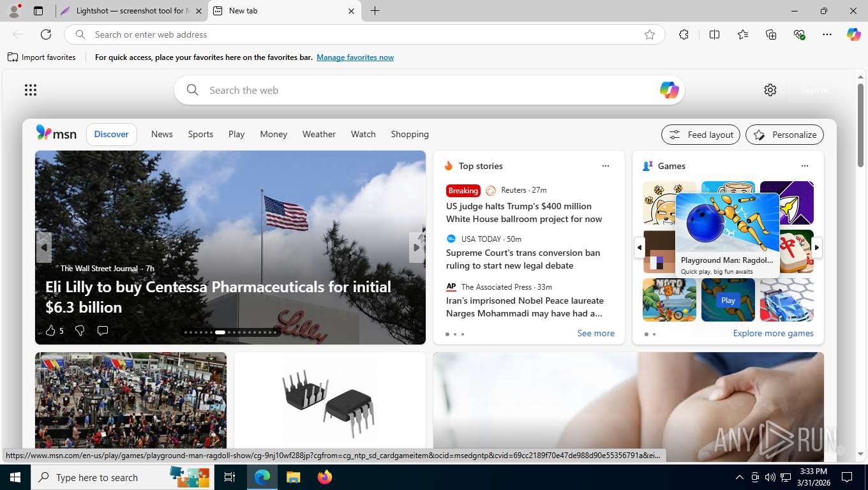Screen dimensions: 868x490
Task: Open Games card more options menu
Action: tap(804, 166)
